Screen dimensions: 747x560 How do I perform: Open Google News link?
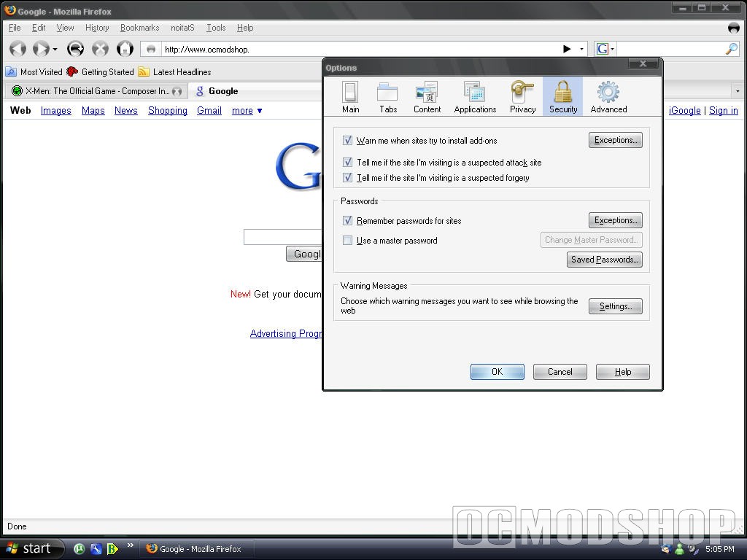[x=125, y=111]
